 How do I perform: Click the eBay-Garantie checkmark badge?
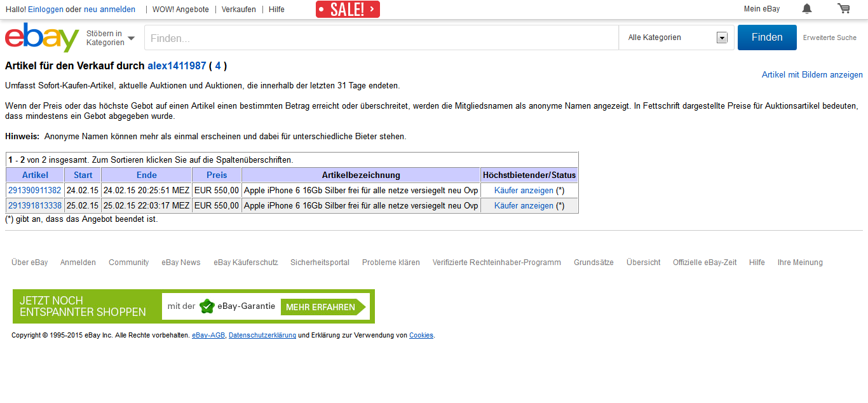click(207, 306)
